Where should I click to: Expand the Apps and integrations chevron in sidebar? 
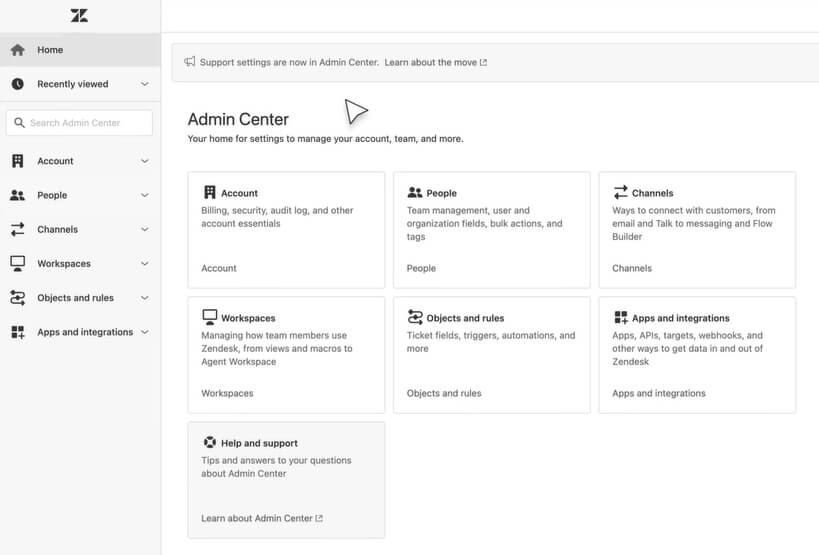point(145,332)
